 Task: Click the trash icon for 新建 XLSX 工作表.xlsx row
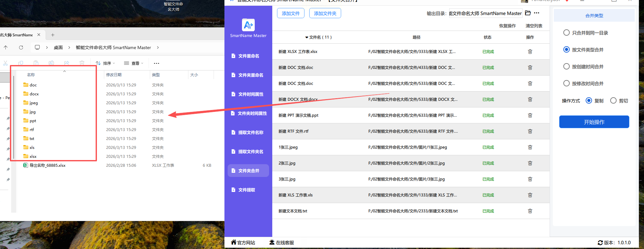coord(530,52)
